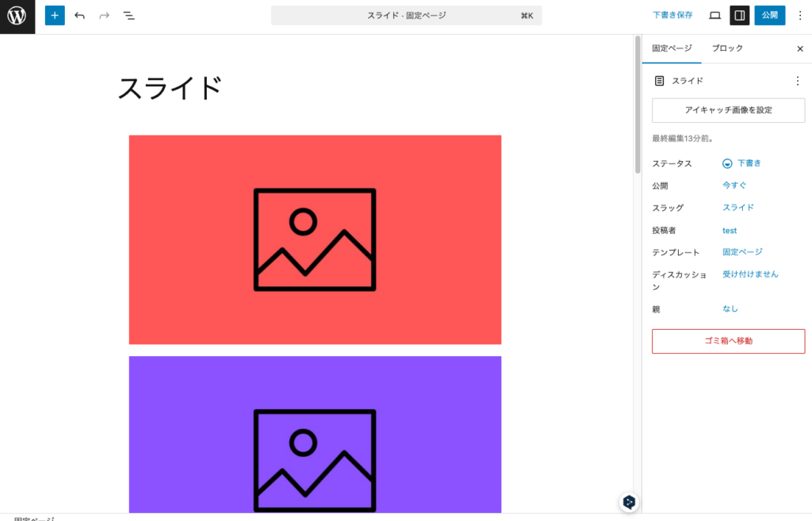Viewport: 812px width, 521px height.
Task: Open the page actions menu beside スライド
Action: (798, 80)
